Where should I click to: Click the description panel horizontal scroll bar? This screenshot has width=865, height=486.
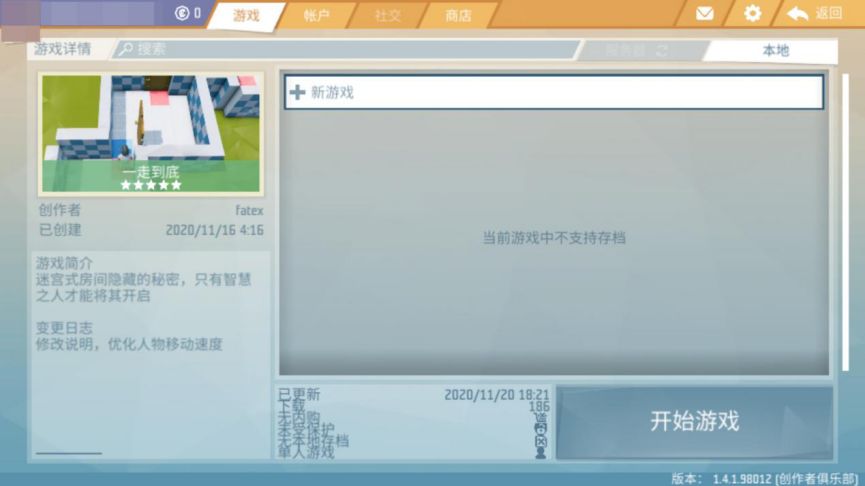point(69,453)
